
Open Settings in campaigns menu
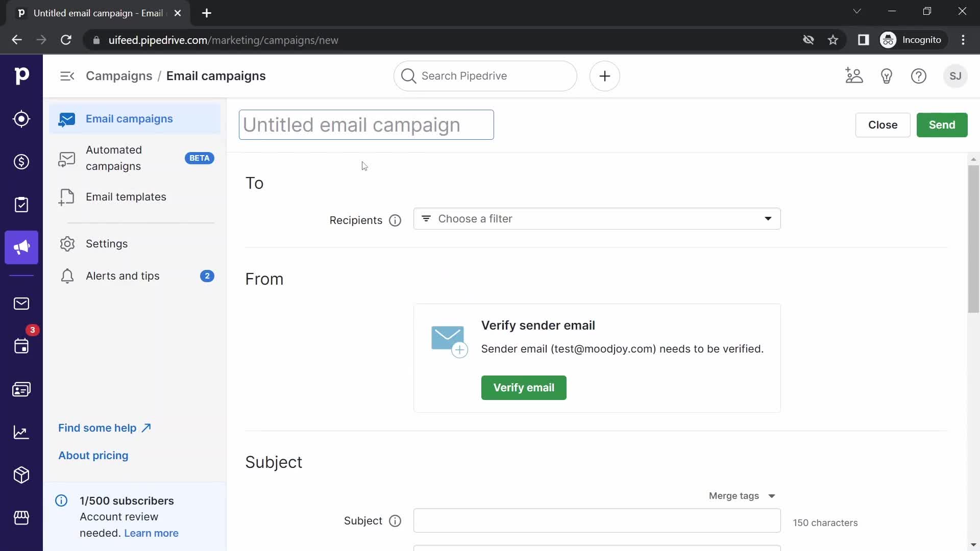[135, 244]
